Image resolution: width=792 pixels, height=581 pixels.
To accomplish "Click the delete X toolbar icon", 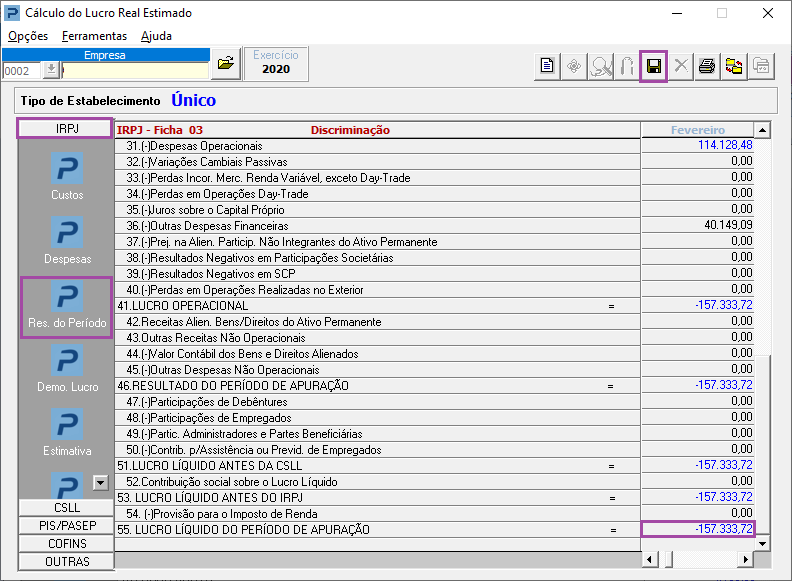I will (681, 66).
